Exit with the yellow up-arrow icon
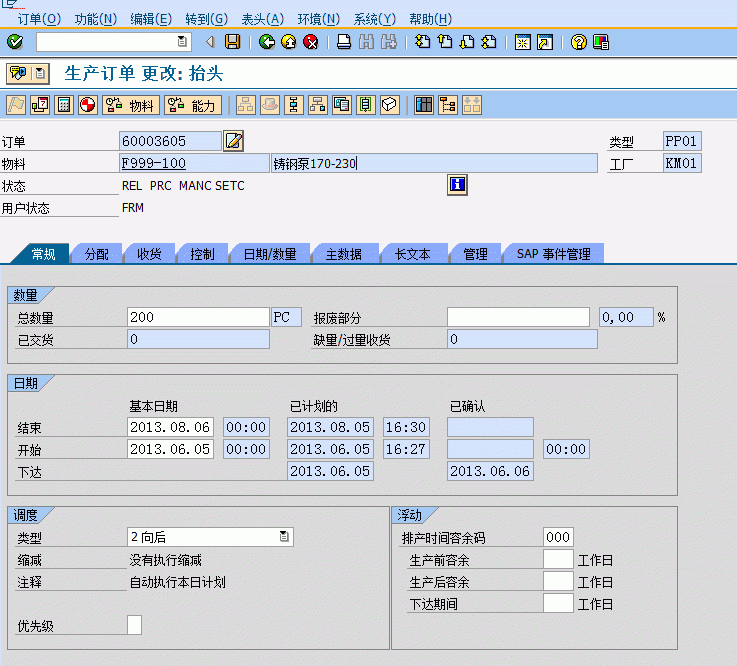The height and width of the screenshot is (666, 737). point(289,42)
